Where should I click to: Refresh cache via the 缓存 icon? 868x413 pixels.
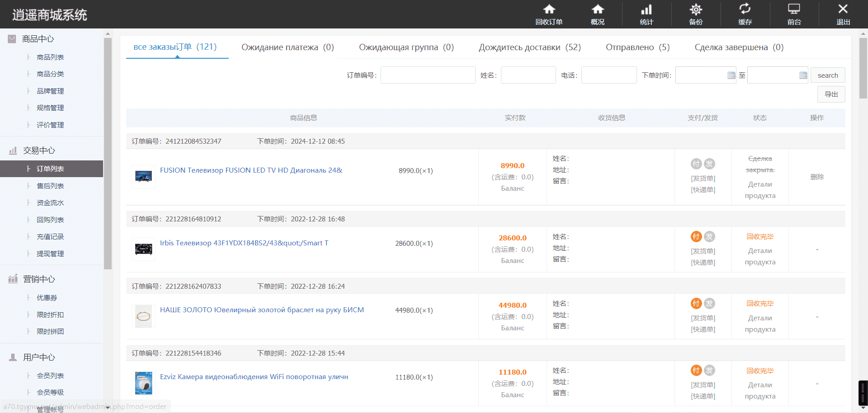click(745, 9)
